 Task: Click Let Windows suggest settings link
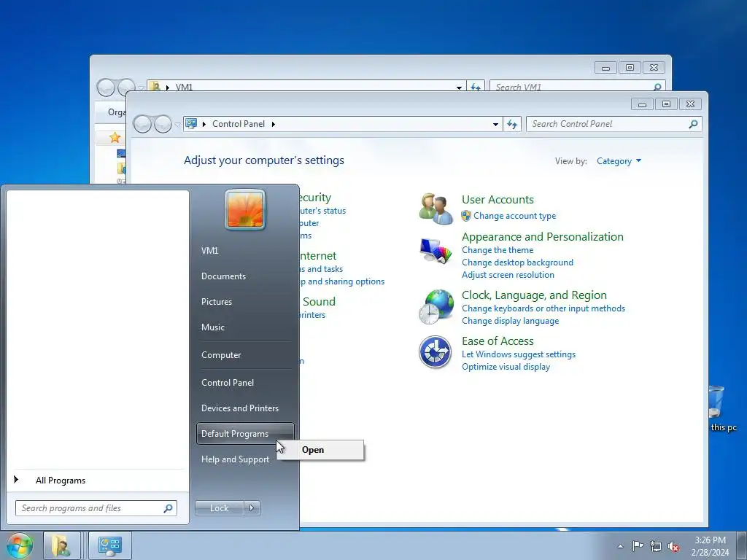coord(519,354)
